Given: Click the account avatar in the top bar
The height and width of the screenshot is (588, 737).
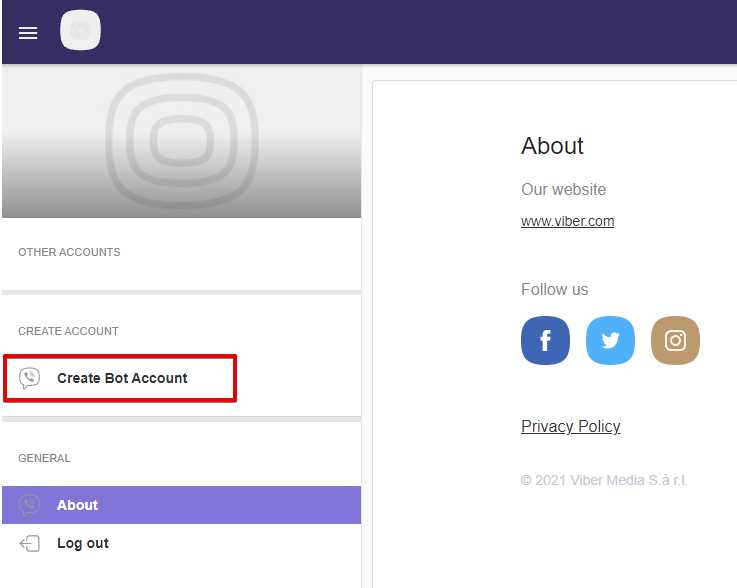Looking at the screenshot, I should [80, 30].
